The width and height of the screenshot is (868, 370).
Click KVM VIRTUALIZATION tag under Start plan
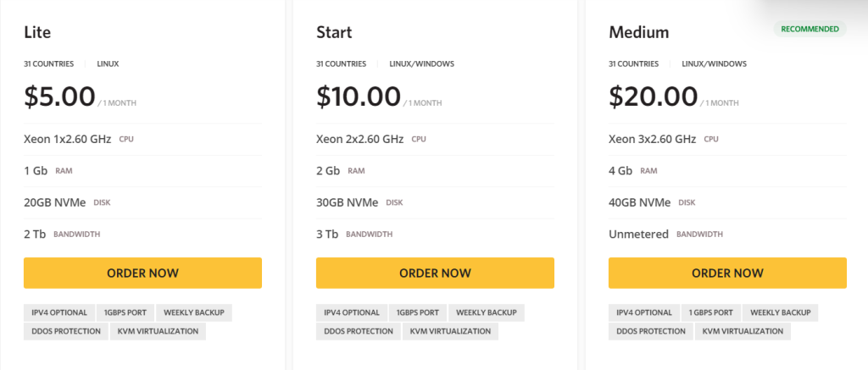click(450, 331)
